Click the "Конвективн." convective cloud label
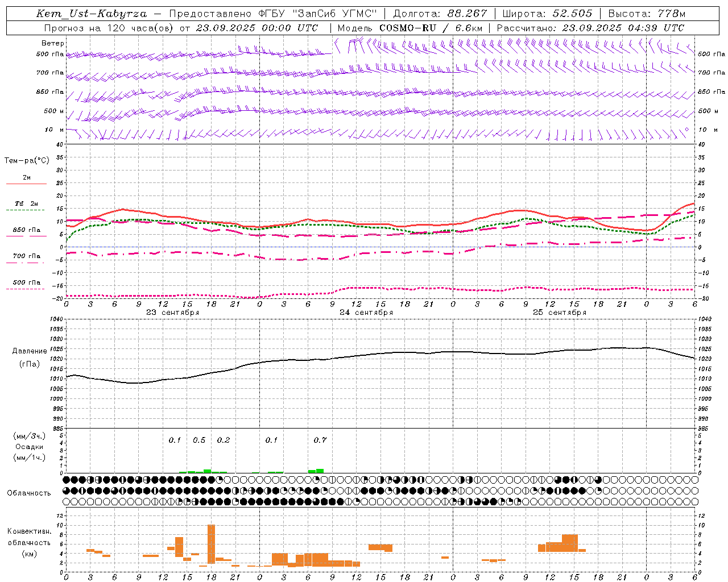 pyautogui.click(x=29, y=531)
